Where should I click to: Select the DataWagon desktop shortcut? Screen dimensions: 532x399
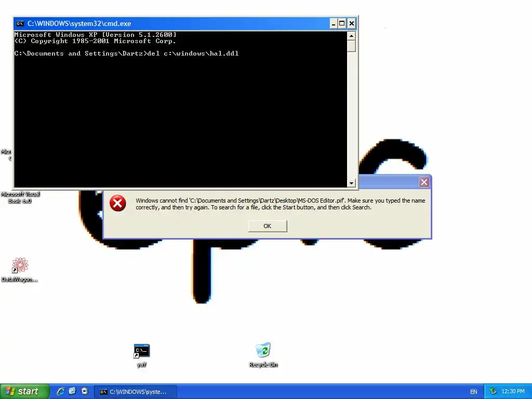pos(19,270)
